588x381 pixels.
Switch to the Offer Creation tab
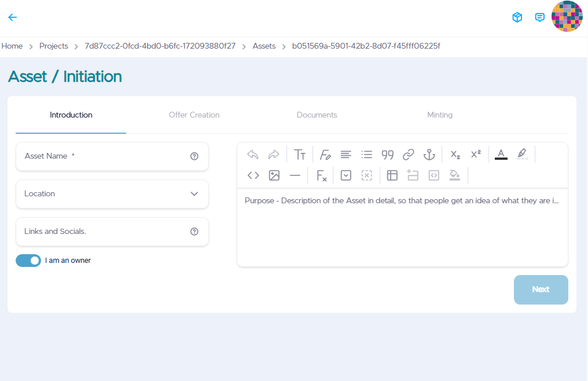click(194, 115)
